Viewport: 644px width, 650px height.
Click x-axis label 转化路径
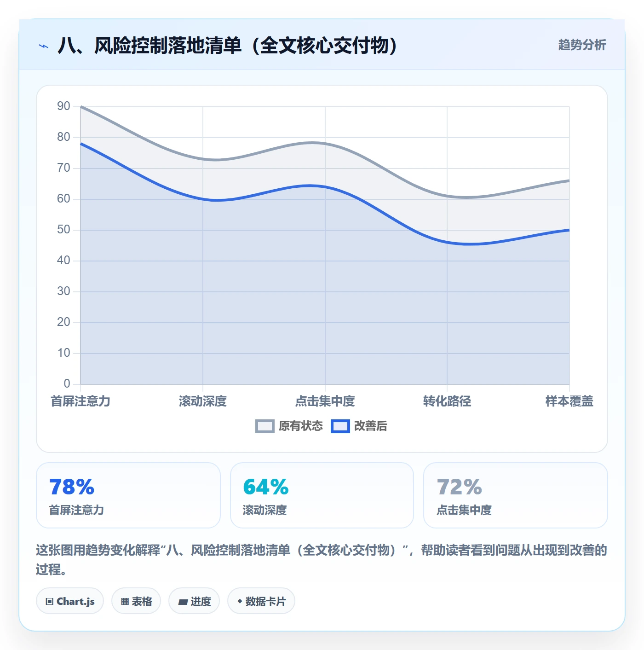(x=447, y=401)
